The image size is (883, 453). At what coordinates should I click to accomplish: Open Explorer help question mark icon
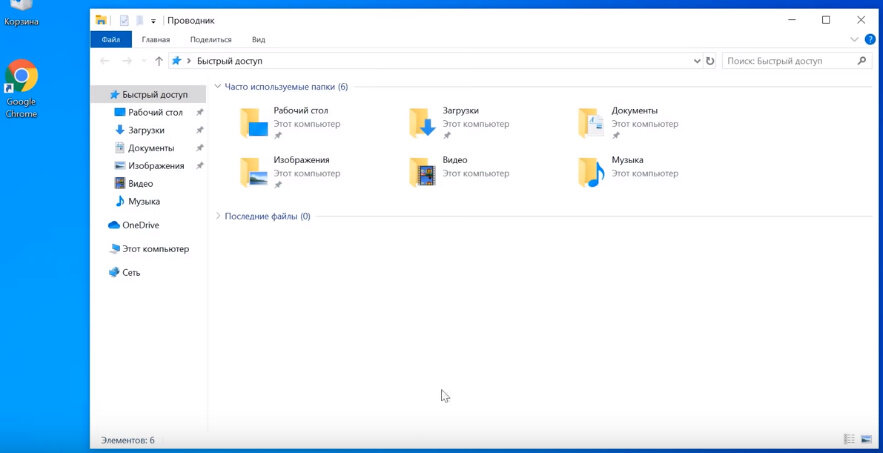[869, 39]
